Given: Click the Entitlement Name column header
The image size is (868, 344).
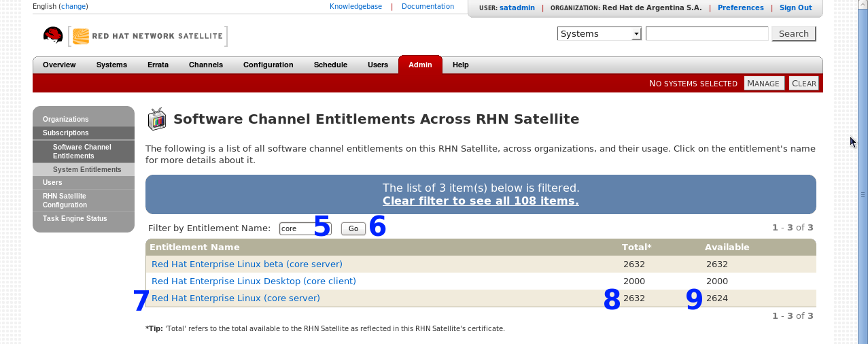Looking at the screenshot, I should point(194,247).
